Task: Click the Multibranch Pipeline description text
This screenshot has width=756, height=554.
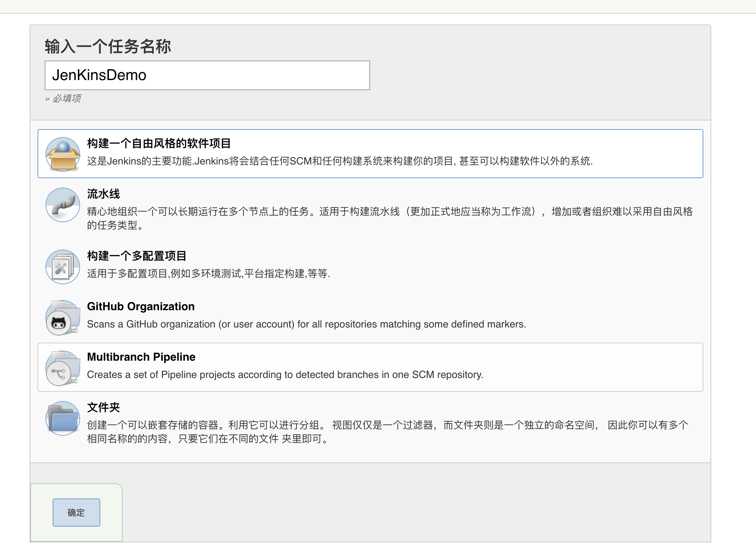Action: click(285, 375)
